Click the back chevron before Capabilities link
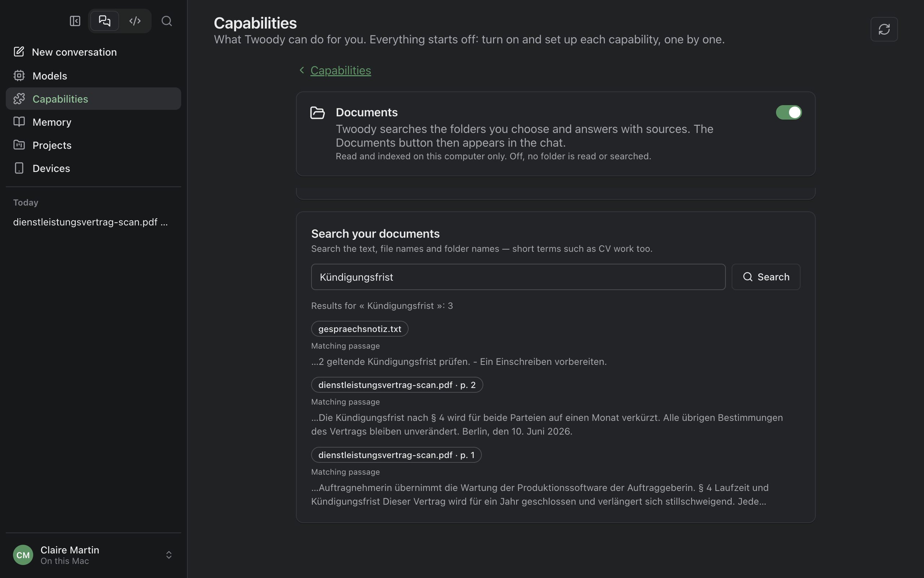Screen dimensions: 924x578 (x=302, y=70)
